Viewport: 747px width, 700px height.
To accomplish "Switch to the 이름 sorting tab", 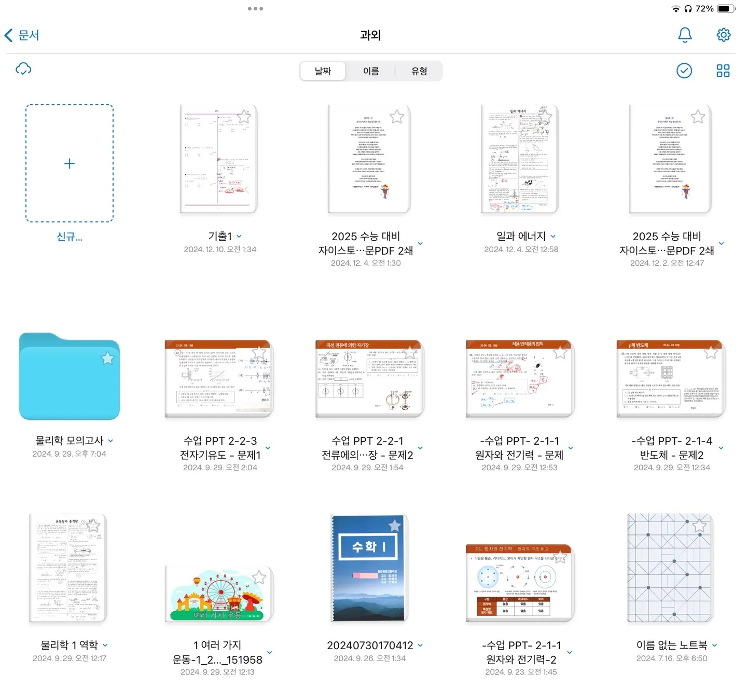I will pyautogui.click(x=371, y=71).
